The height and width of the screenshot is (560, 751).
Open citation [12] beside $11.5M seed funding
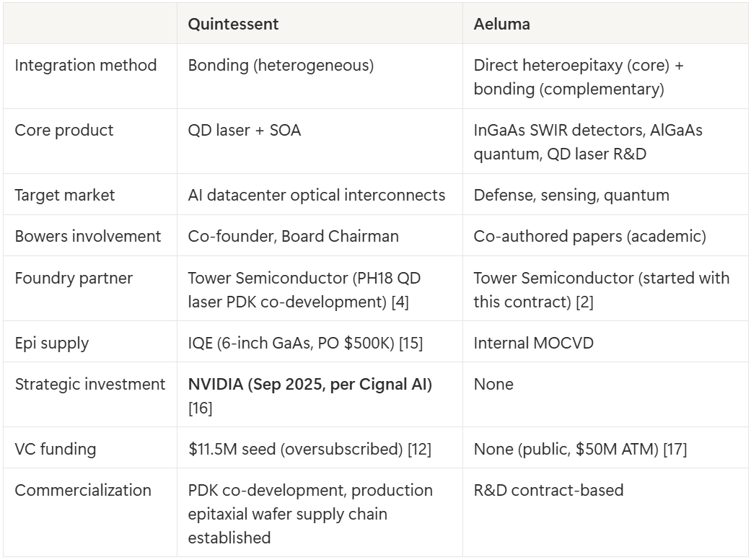419,450
